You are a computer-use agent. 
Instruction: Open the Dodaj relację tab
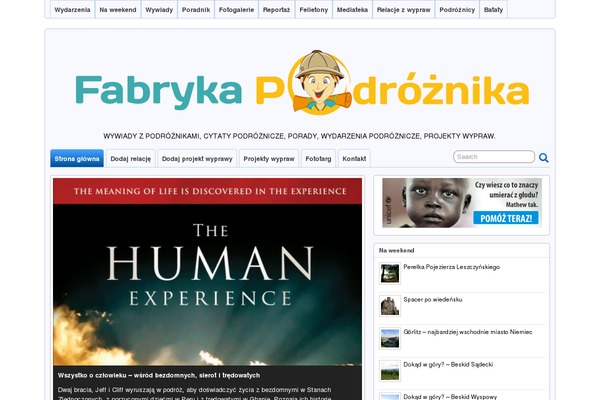pyautogui.click(x=130, y=158)
